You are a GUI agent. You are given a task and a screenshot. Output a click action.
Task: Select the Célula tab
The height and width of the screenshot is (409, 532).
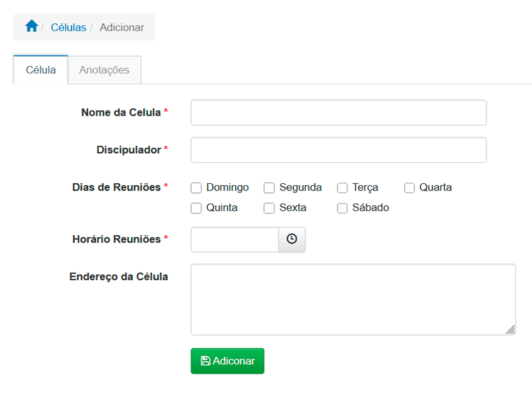[41, 70]
